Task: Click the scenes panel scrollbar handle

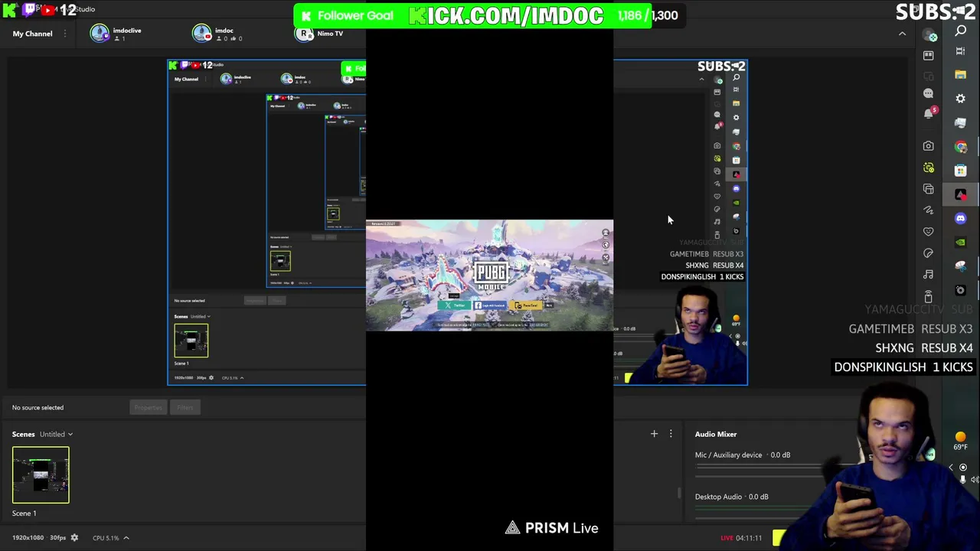Action: pyautogui.click(x=679, y=494)
